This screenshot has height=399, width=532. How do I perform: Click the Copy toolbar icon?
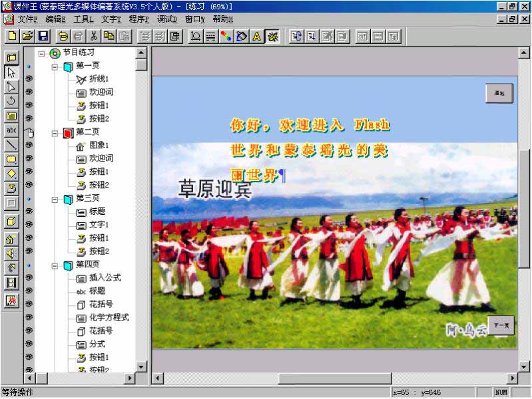(x=109, y=36)
